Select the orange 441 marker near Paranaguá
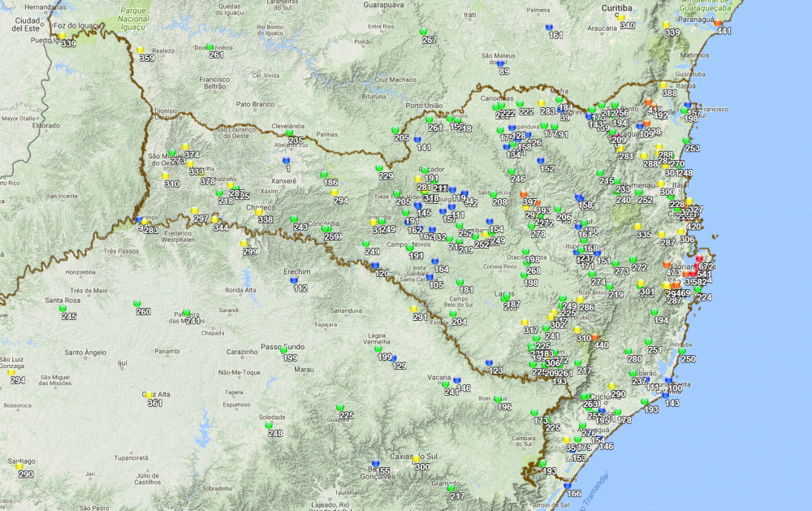812x511 pixels. click(717, 24)
